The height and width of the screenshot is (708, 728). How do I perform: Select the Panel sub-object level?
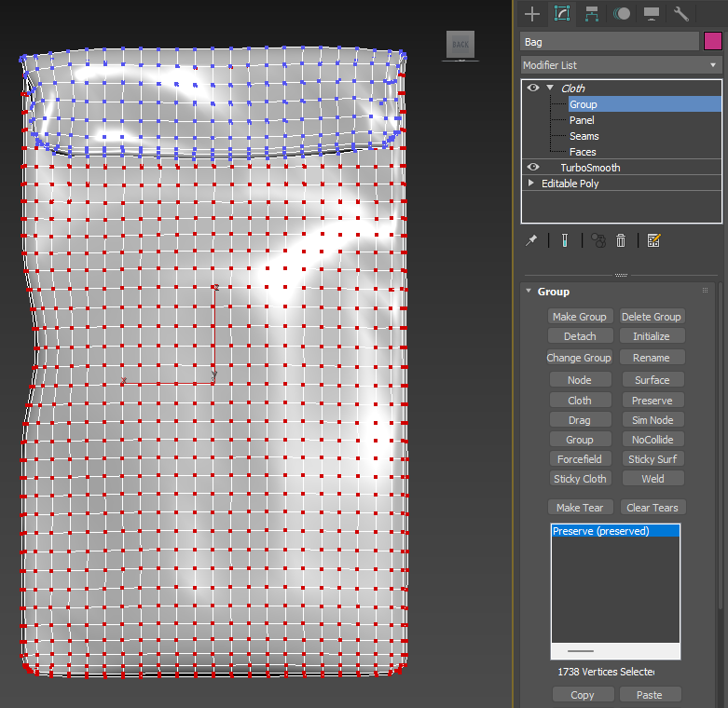pos(582,120)
